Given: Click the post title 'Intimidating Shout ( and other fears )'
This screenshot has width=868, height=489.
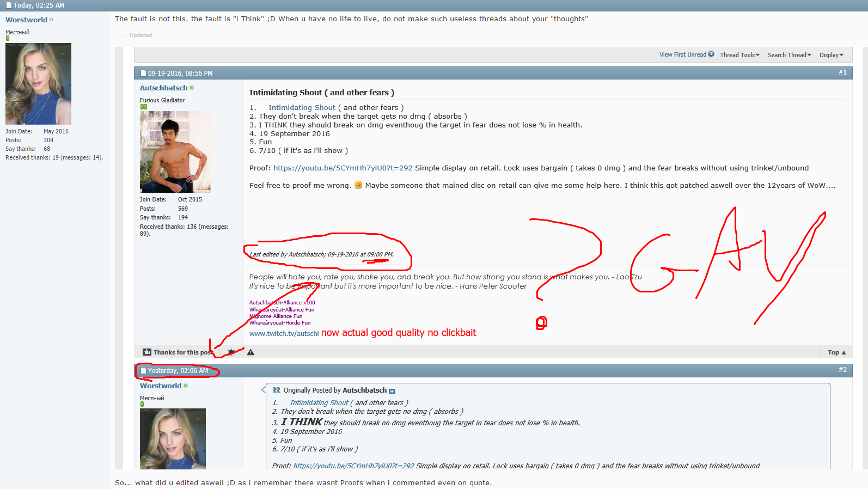Looking at the screenshot, I should pos(322,93).
